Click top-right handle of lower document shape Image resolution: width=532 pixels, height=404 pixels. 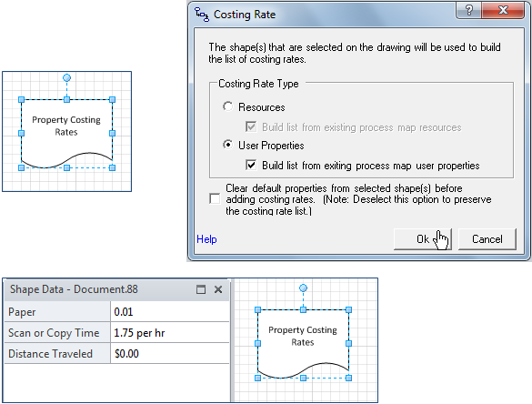click(349, 309)
